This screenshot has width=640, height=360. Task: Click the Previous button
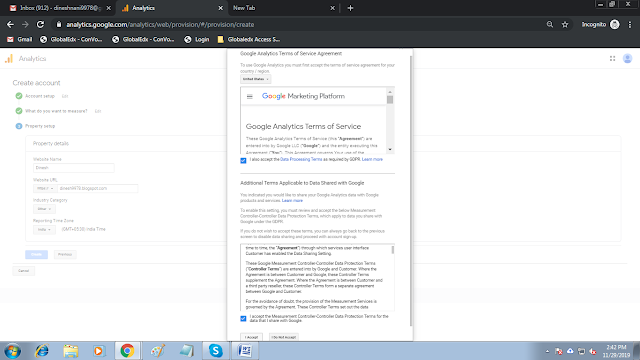coord(64,254)
